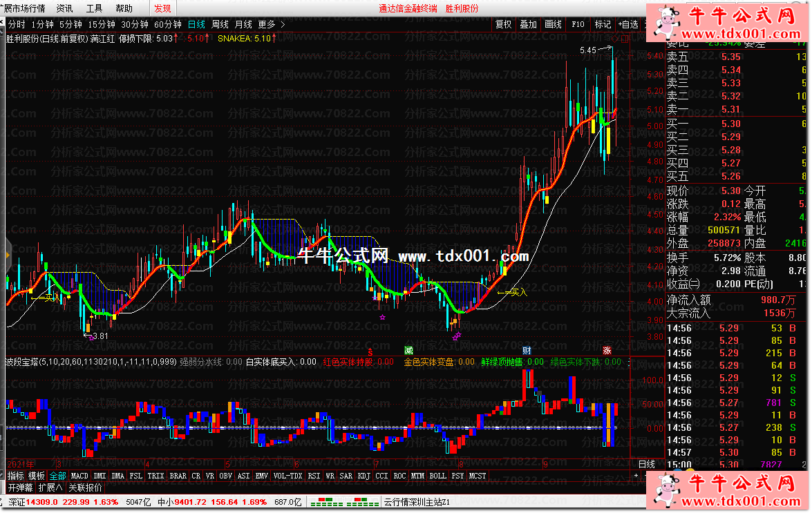Select the DMA indicator tab
812x513 pixels.
pyautogui.click(x=117, y=476)
